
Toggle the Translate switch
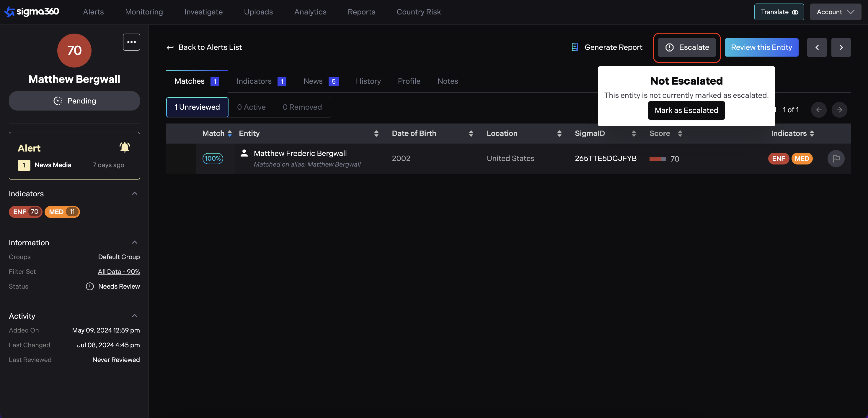[795, 12]
